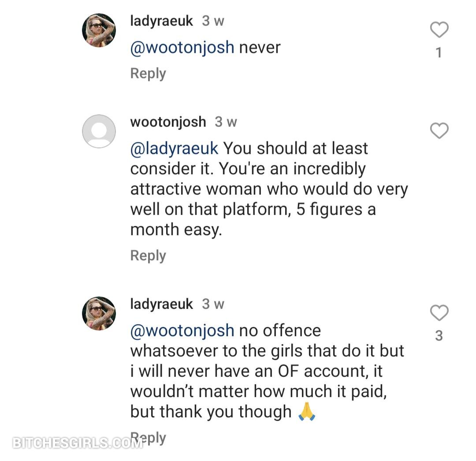
Task: Open ladyraeuk avatar beside "never" comment
Action: (x=99, y=30)
